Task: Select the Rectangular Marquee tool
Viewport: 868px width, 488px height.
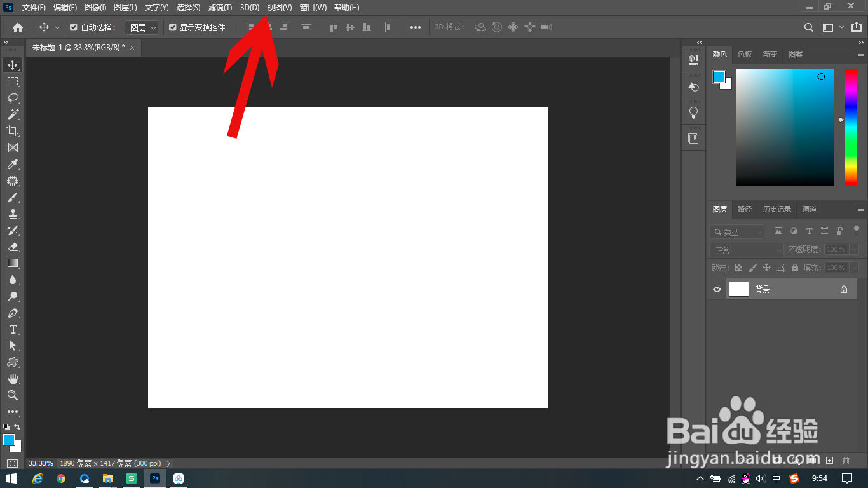Action: pyautogui.click(x=13, y=81)
